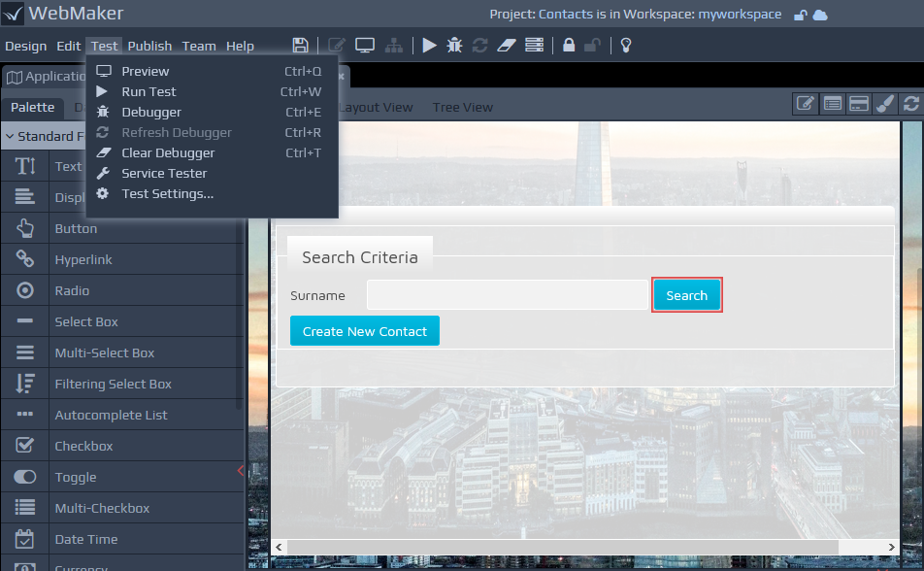Select the Select Box palette item
This screenshot has height=571, width=924.
coord(122,321)
